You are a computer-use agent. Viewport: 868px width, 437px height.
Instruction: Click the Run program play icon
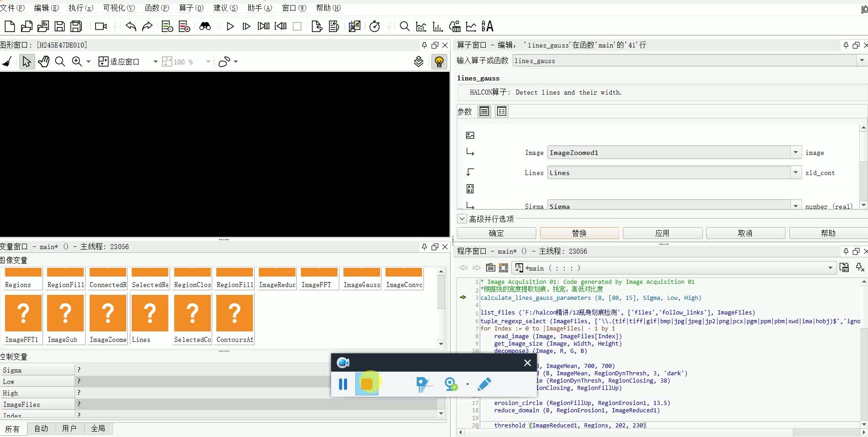[x=230, y=27]
